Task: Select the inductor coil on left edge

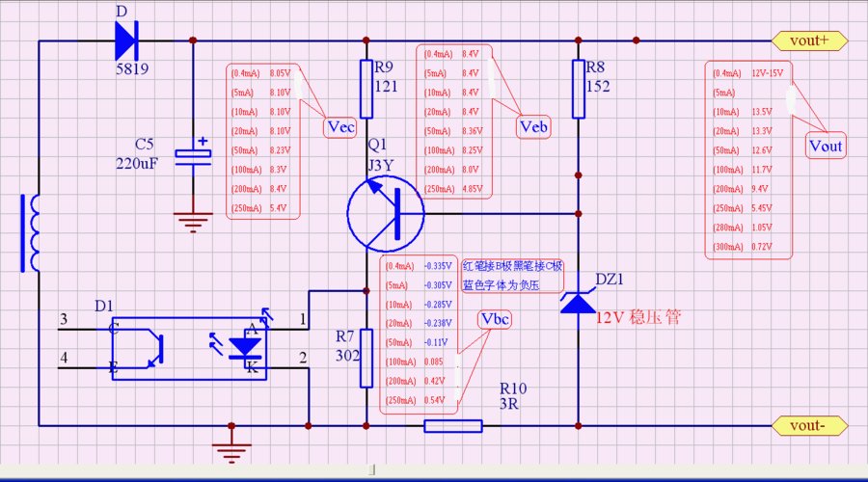Action: (30, 234)
